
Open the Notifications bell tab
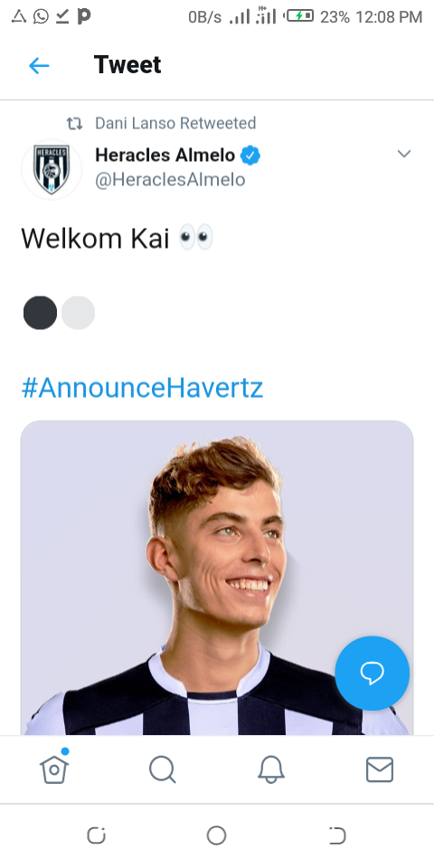pos(271,769)
